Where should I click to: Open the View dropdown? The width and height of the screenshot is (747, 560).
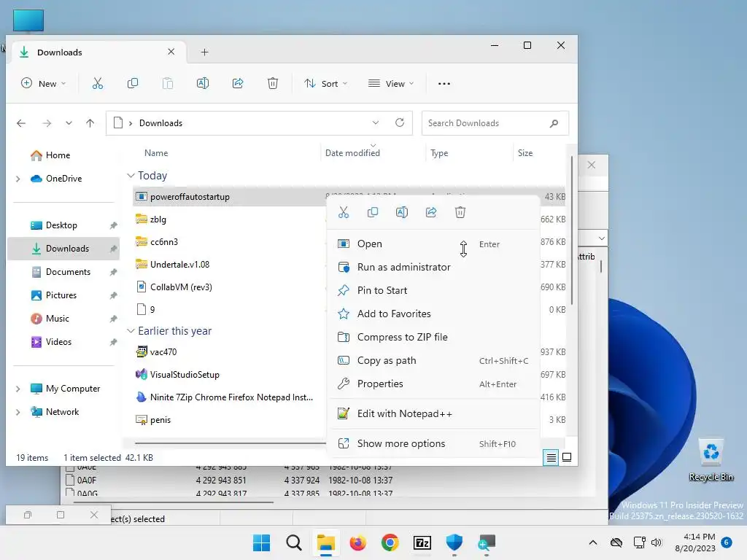click(391, 84)
